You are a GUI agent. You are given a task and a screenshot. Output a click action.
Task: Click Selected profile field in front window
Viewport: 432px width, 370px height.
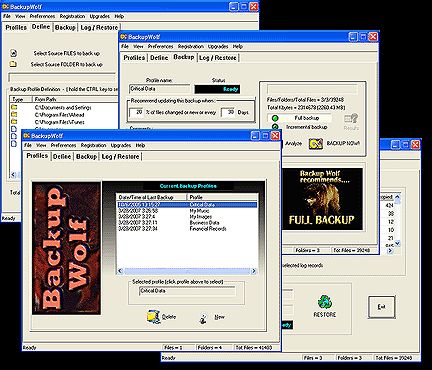click(x=187, y=291)
